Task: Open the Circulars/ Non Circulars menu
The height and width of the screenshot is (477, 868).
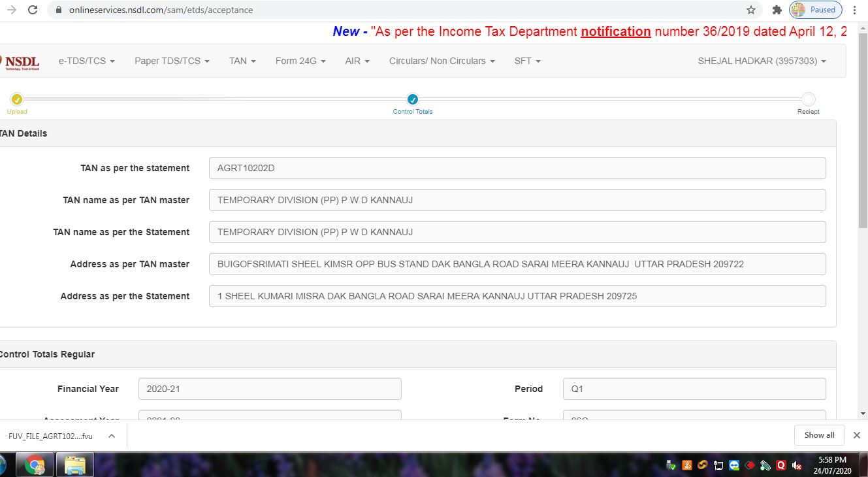Action: tap(442, 61)
